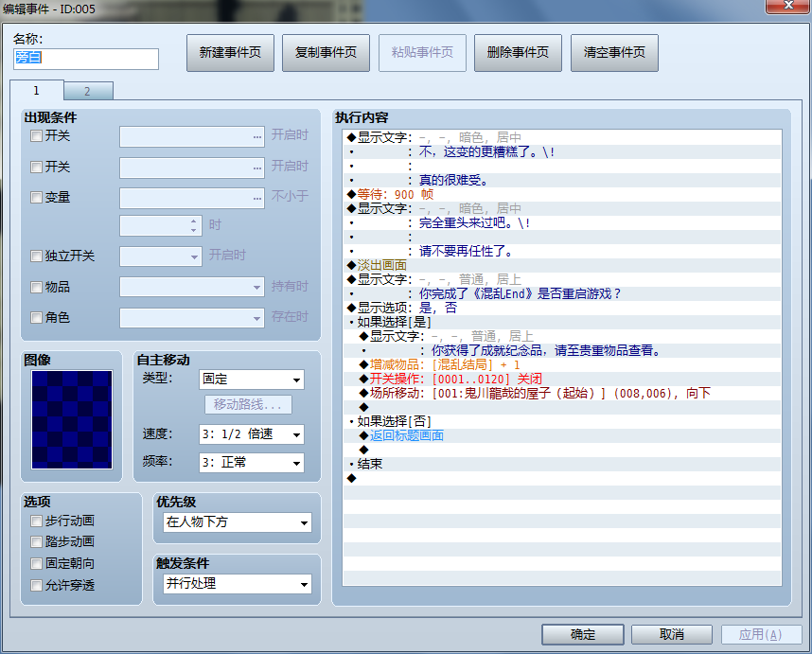Viewport: 812px width, 654px height.
Task: Click the event 图像 graphic preview
Action: (72, 419)
